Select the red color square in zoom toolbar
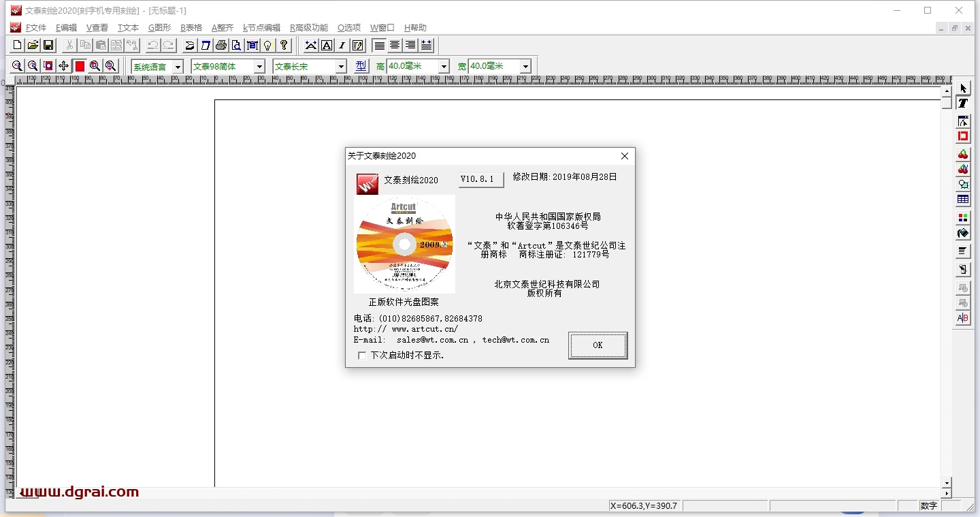Viewport: 980px width, 517px height. tap(80, 66)
